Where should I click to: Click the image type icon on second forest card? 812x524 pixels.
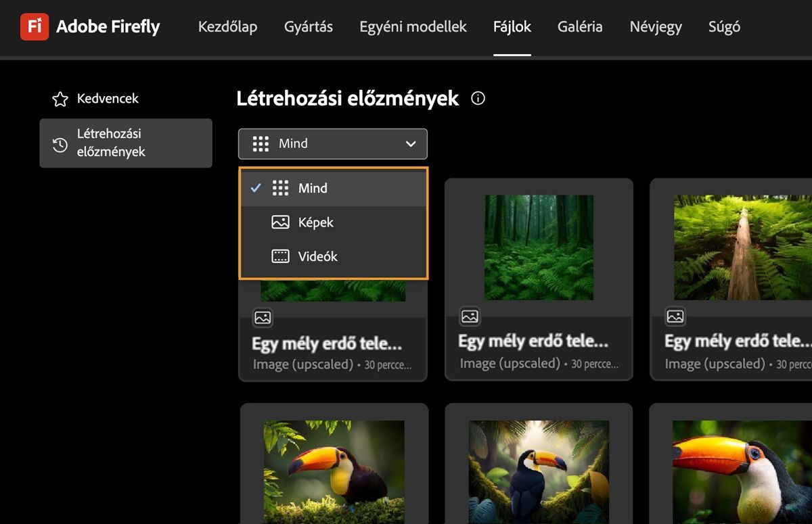470,316
